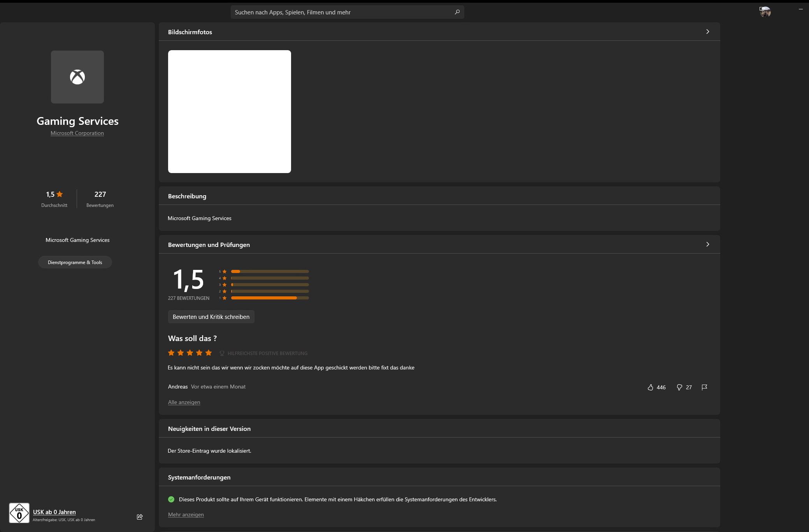The height and width of the screenshot is (532, 809).
Task: Dislike the review with thumbs down
Action: point(679,387)
